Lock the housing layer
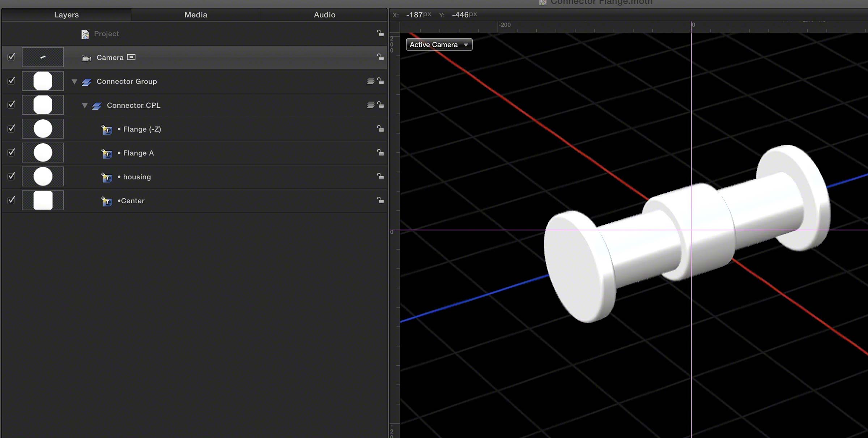868x438 pixels. point(380,176)
